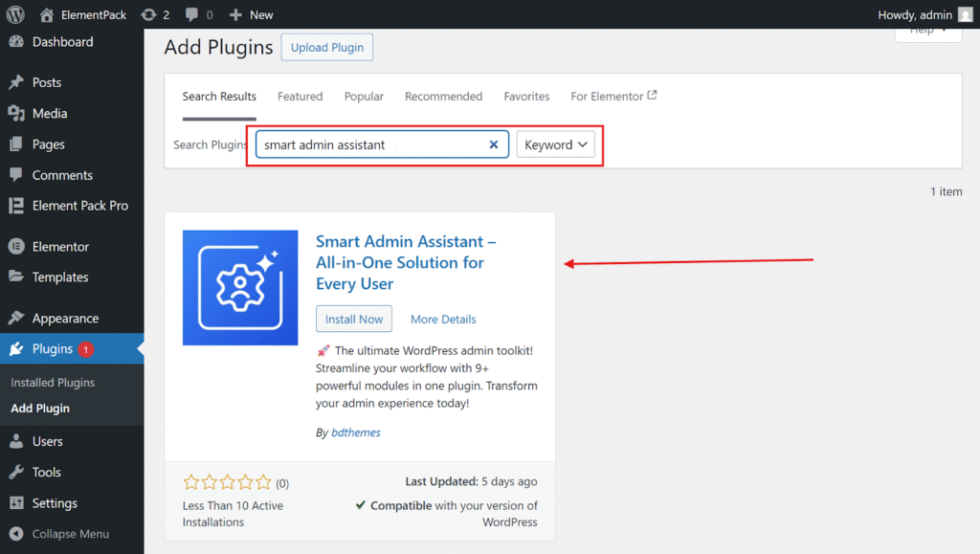
Task: Open the Appearance menu label
Action: point(66,318)
